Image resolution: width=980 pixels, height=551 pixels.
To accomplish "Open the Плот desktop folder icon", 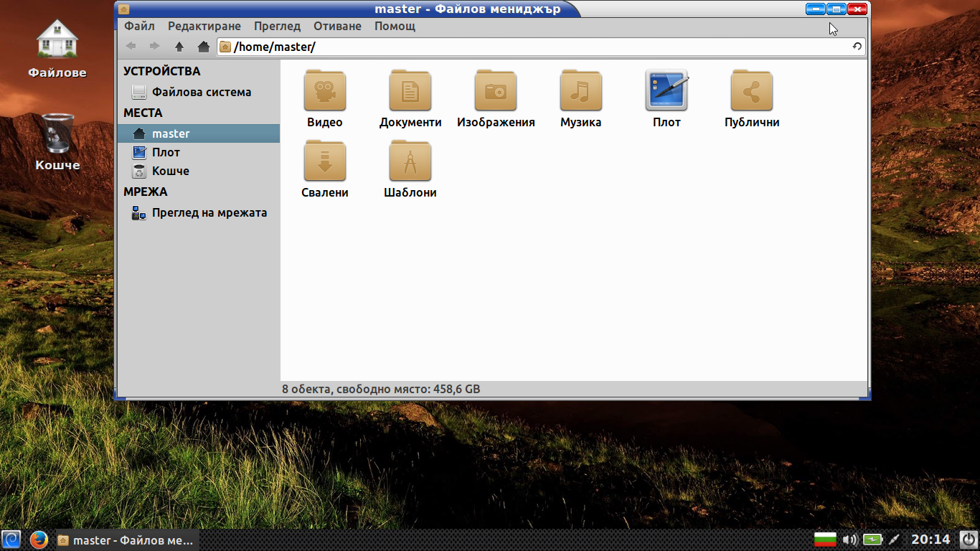I will pos(666,99).
